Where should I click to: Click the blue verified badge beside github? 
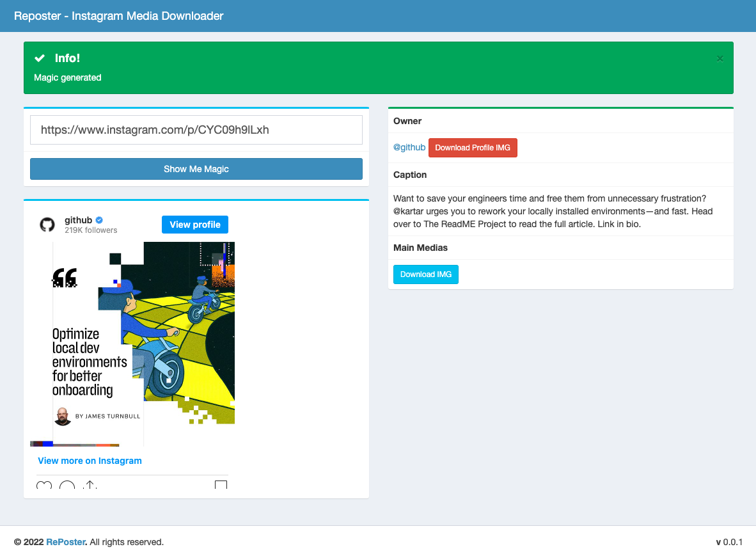99,220
